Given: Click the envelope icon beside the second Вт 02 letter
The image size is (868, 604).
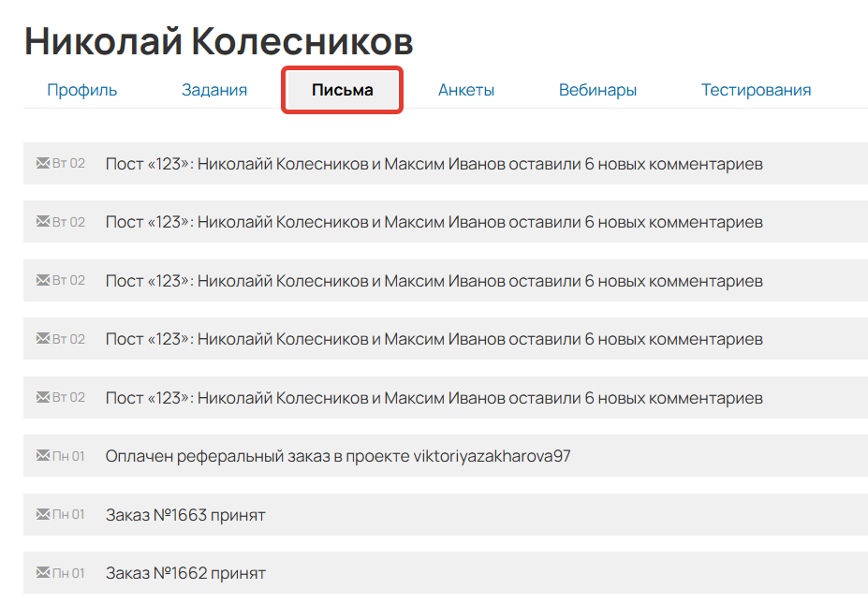Looking at the screenshot, I should [43, 222].
